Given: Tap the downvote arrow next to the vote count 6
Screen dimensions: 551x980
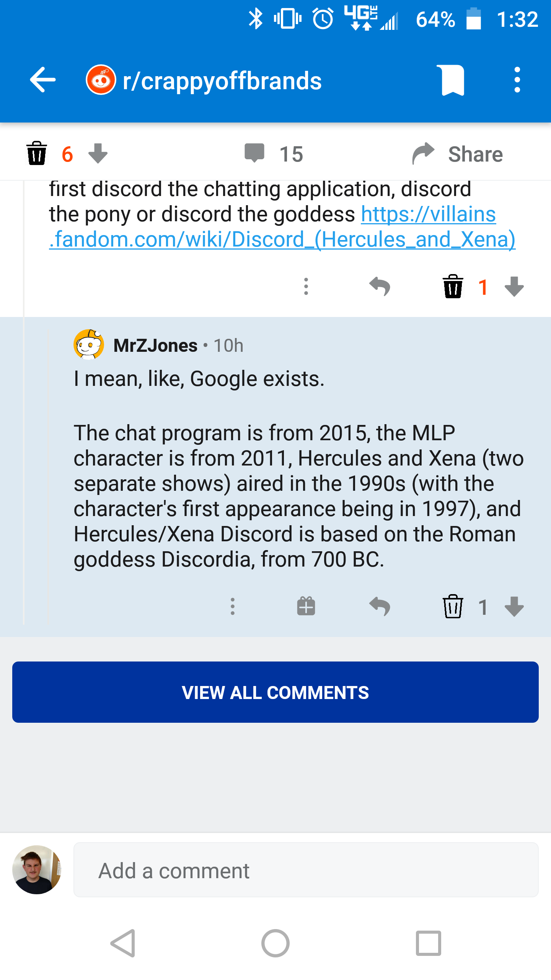Looking at the screenshot, I should [98, 154].
